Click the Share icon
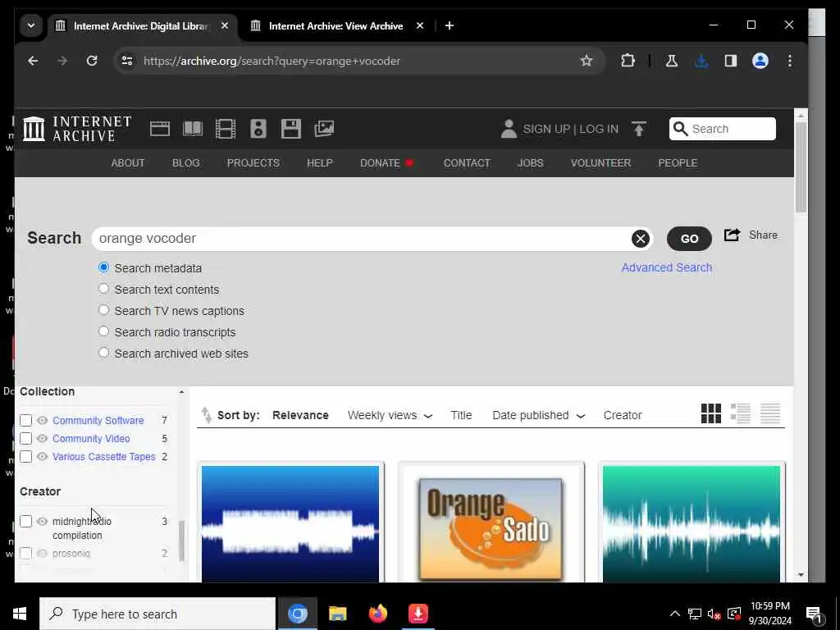Image resolution: width=840 pixels, height=630 pixels. (732, 235)
